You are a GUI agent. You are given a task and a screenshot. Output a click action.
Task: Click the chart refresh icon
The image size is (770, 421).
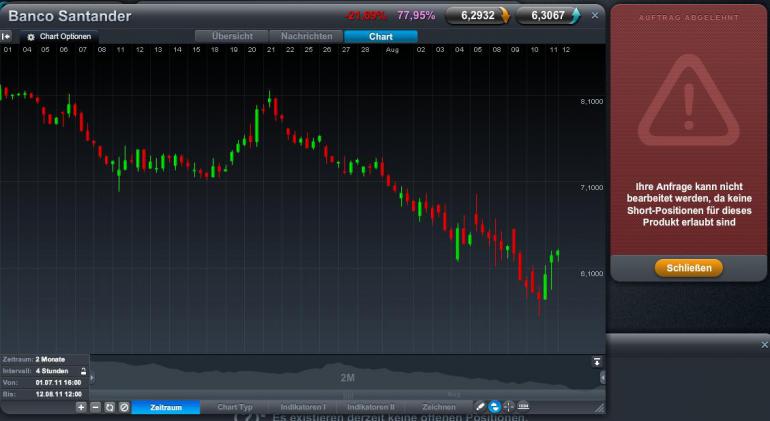click(110, 407)
